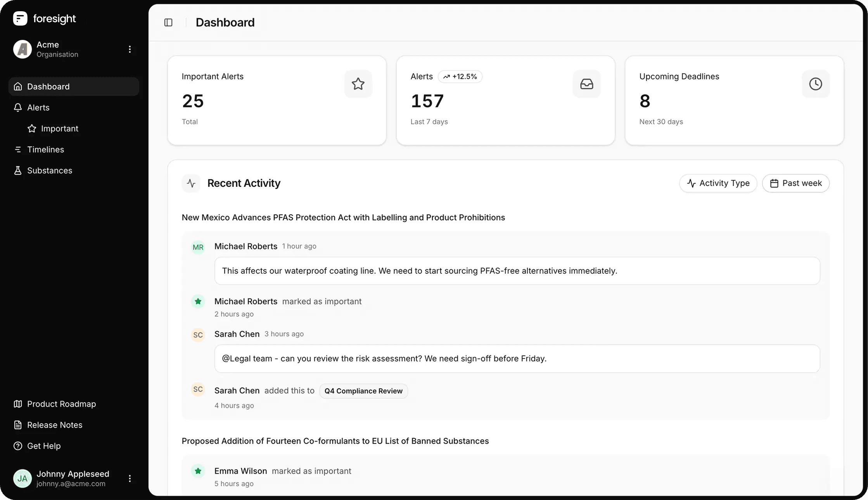Toggle the sidebar collapse icon
Image resolution: width=868 pixels, height=500 pixels.
click(x=168, y=22)
